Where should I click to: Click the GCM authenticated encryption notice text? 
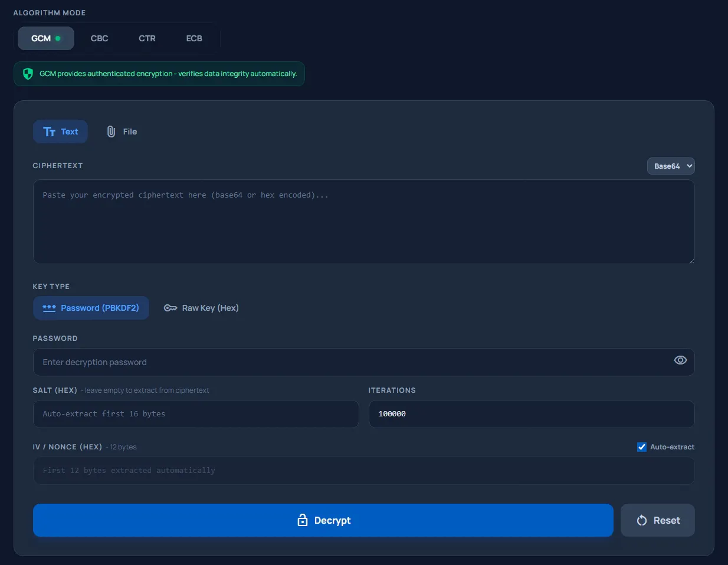[x=168, y=74]
